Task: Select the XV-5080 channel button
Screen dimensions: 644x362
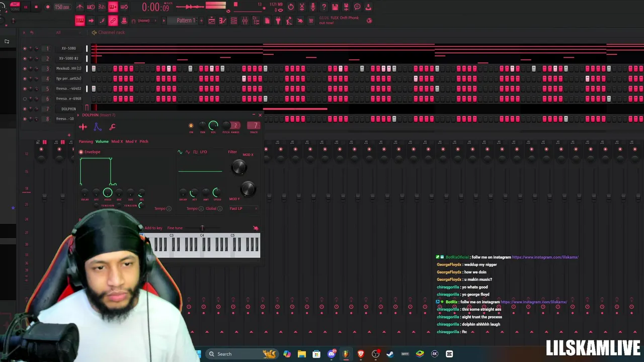Action: 68,48
